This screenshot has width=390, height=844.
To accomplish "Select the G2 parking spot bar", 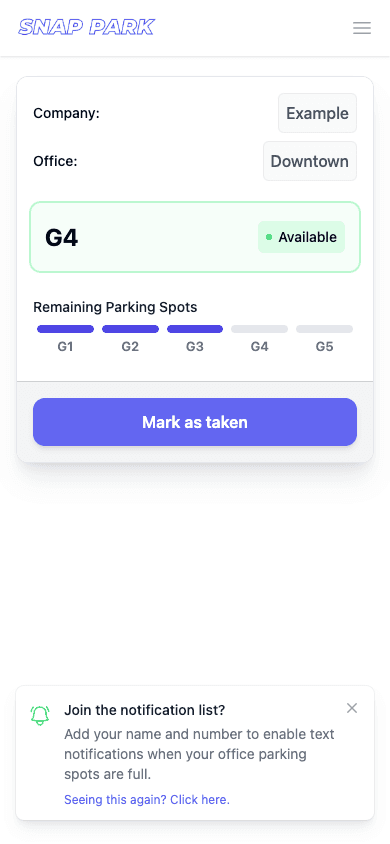I will point(130,329).
